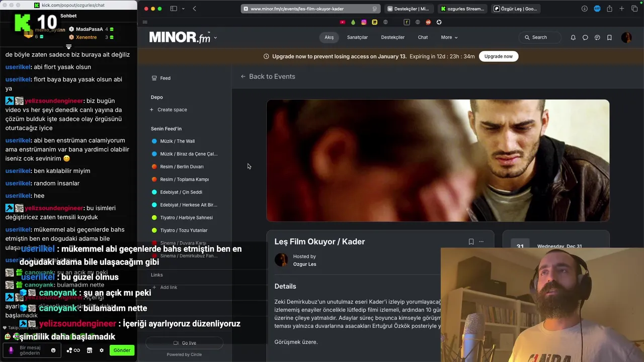The image size is (644, 362).
Task: Click the green Gönder send button
Action: 122,350
